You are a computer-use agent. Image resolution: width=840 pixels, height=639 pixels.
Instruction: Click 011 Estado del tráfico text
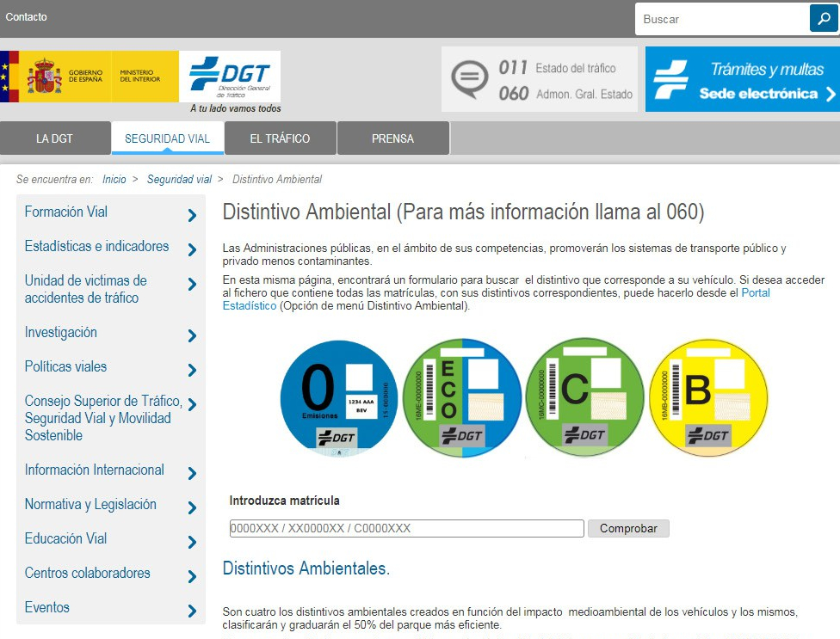tap(557, 68)
